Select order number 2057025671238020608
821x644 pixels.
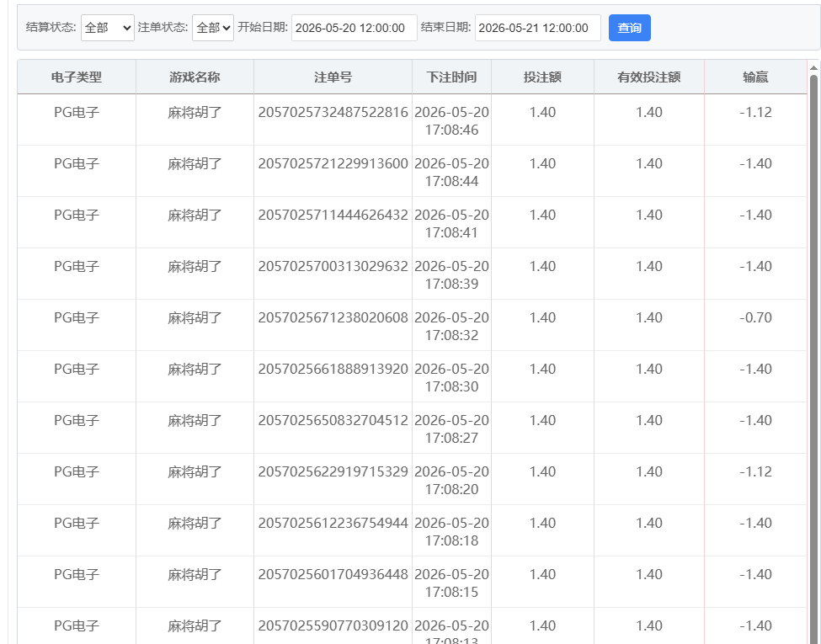(x=333, y=317)
